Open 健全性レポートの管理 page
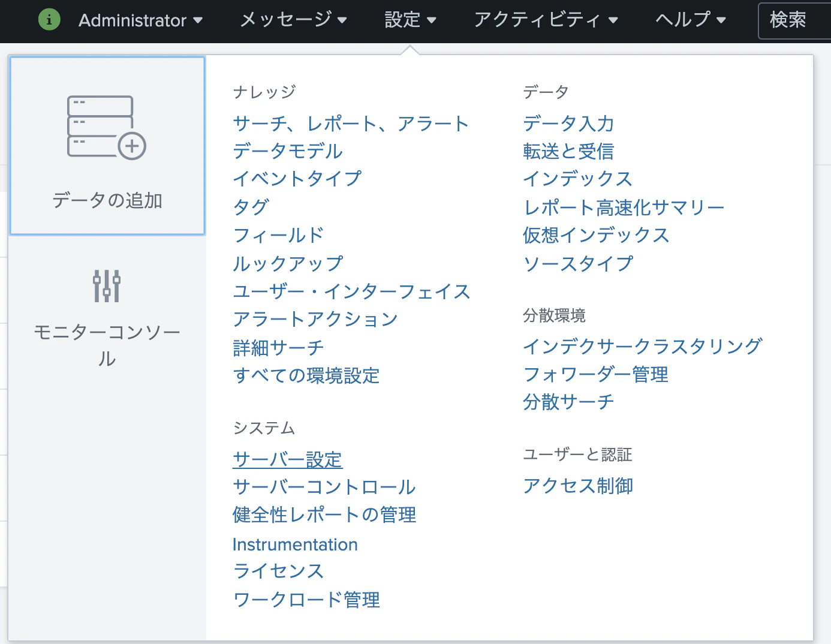 point(324,514)
